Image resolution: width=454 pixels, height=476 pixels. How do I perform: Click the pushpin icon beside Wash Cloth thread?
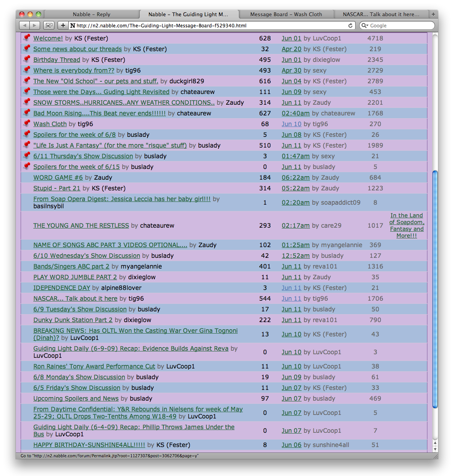coord(27,124)
